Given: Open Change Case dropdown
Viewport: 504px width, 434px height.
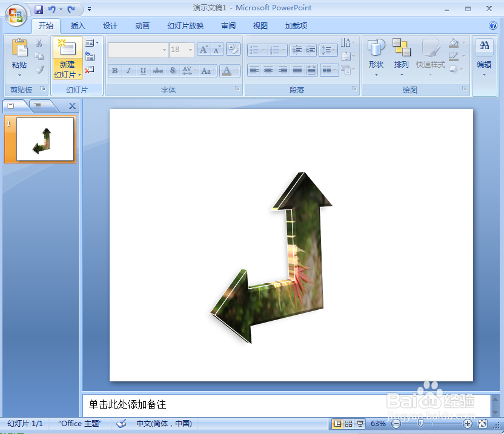Looking at the screenshot, I should pos(208,71).
